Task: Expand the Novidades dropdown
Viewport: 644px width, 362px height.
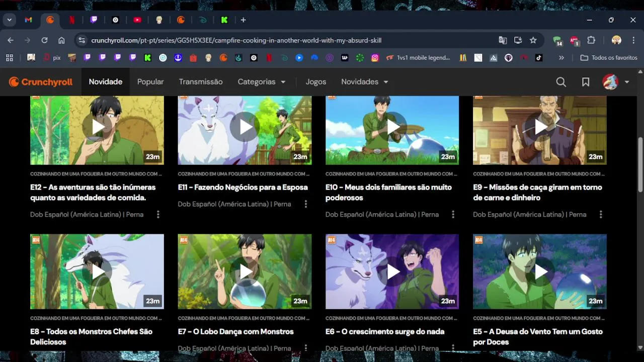Action: tap(365, 82)
